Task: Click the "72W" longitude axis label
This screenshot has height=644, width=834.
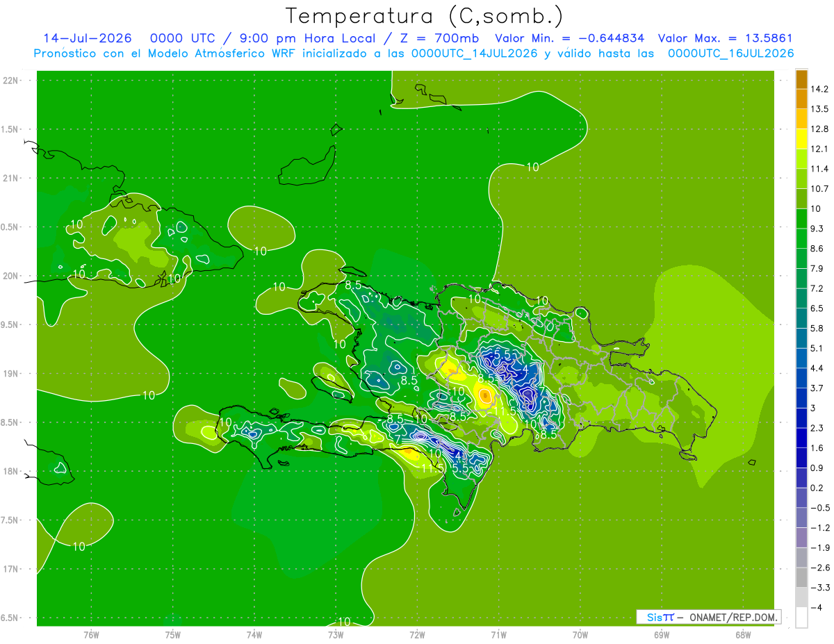Action: 417,635
